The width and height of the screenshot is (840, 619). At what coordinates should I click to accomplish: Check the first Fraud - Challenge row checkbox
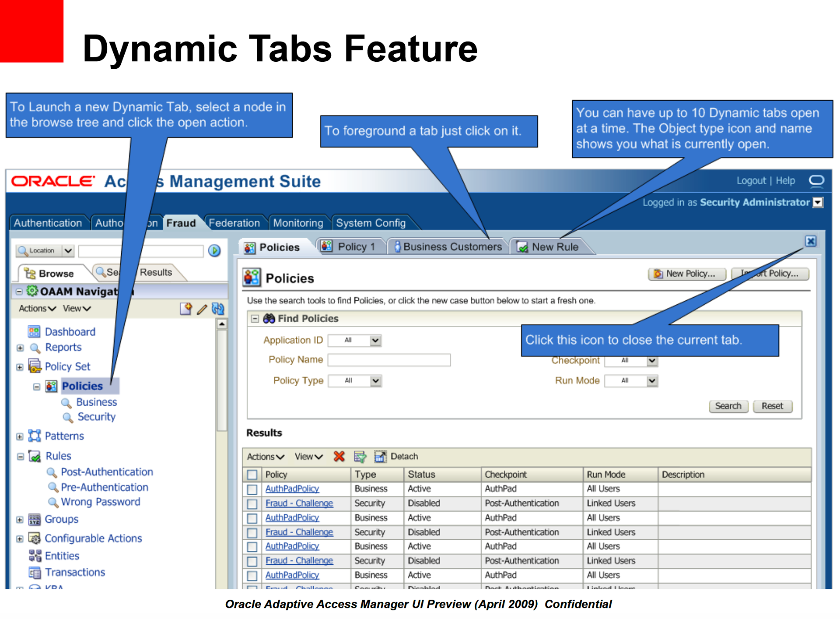(252, 504)
